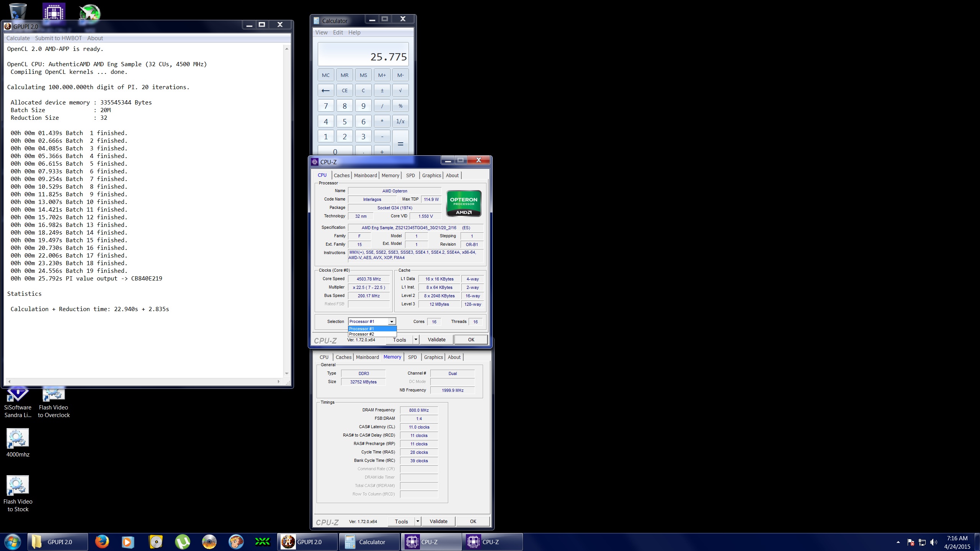
Task: Click Validate in lower CPU-Z window
Action: [x=438, y=521]
